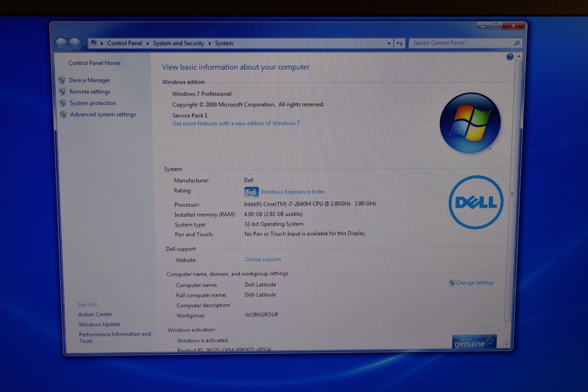Select System in the breadcrumb path
The width and height of the screenshot is (588, 392).
pos(224,43)
